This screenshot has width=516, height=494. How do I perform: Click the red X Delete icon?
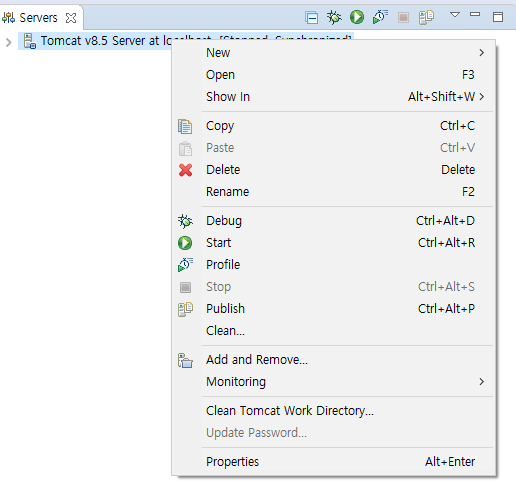tap(185, 170)
